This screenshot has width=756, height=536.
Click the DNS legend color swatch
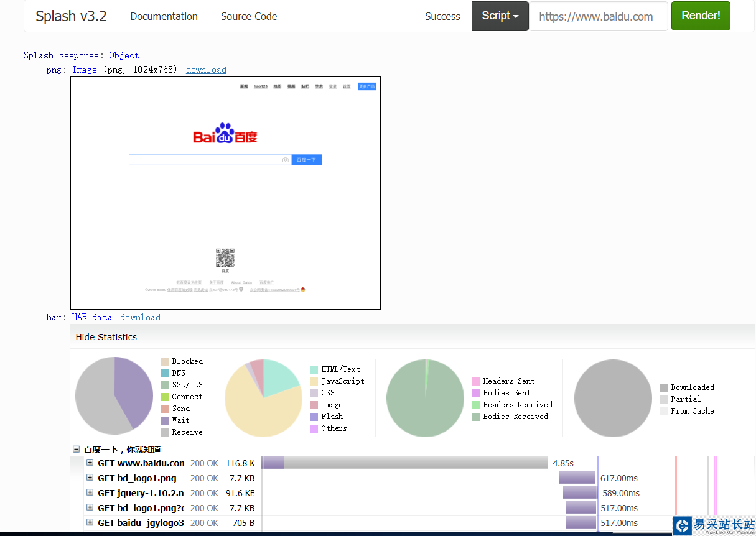(x=165, y=373)
